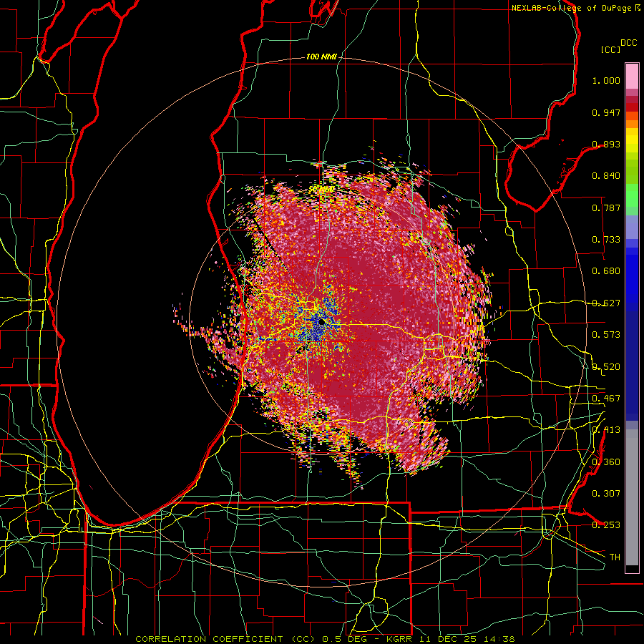Select the 0.733 legend value

point(606,240)
